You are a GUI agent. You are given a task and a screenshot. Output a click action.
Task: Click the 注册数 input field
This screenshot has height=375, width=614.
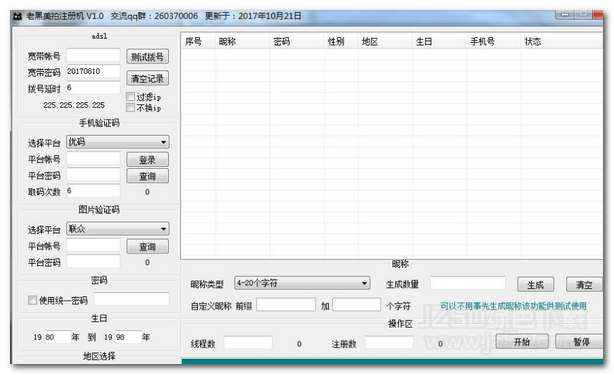pos(389,343)
